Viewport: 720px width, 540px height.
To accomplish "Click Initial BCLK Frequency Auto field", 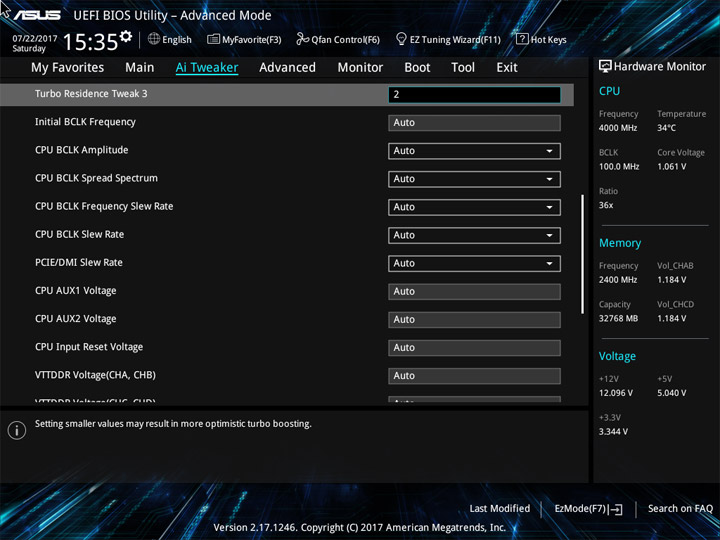I will pyautogui.click(x=474, y=123).
